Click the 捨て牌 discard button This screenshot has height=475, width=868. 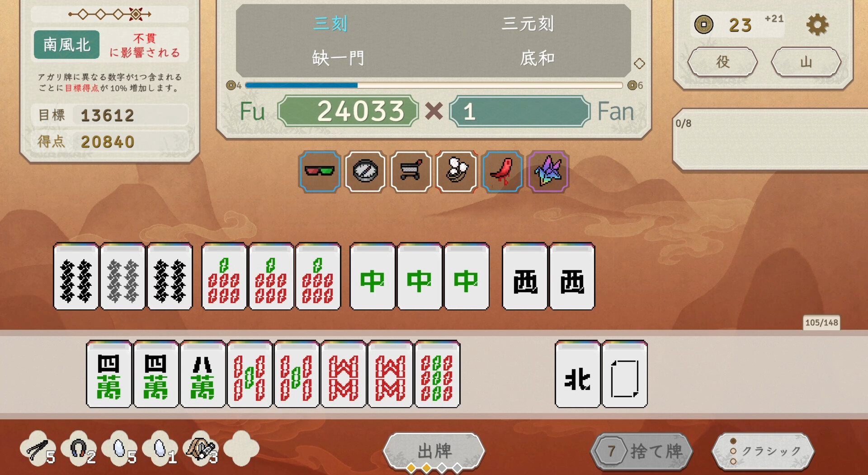pyautogui.click(x=642, y=451)
